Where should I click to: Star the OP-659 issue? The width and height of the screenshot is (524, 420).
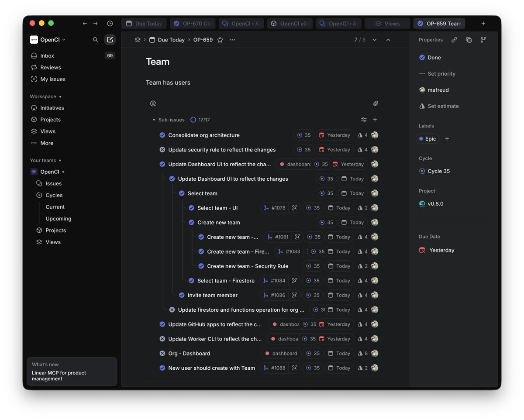[x=220, y=40]
